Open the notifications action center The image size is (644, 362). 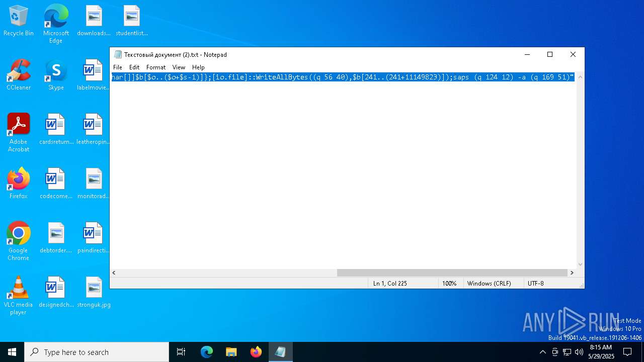(x=627, y=352)
